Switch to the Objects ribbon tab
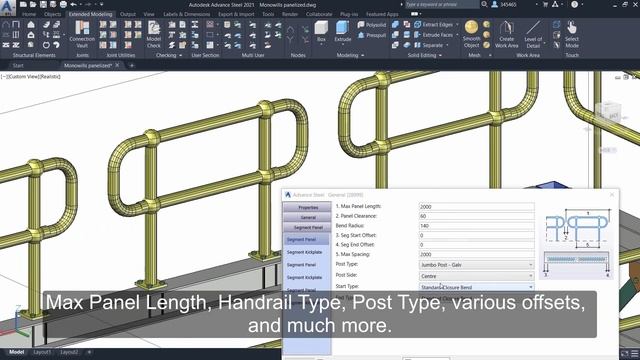The height and width of the screenshot is (360, 640). tap(52, 14)
